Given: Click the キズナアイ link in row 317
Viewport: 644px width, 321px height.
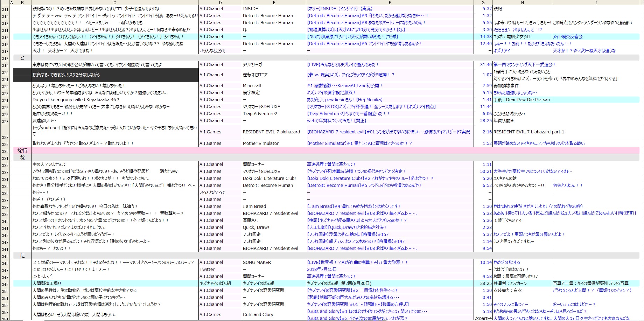Looking at the screenshot, I should click(x=502, y=50).
